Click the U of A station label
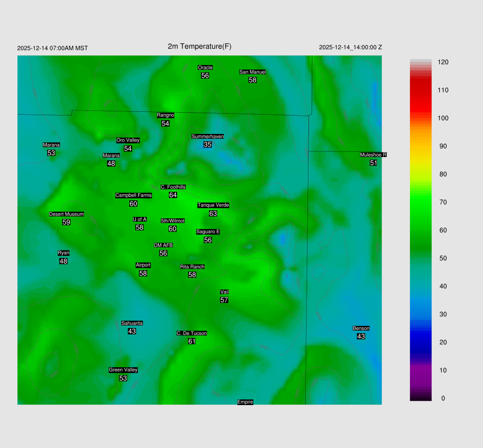This screenshot has height=448, width=483. pos(140,219)
